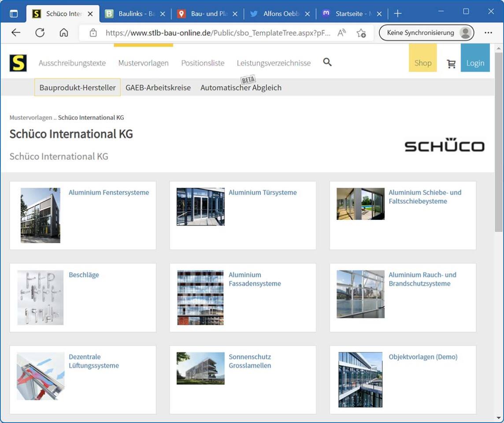Image resolution: width=504 pixels, height=423 pixels.
Task: Open Dezentrale Lüftungssysteme link
Action: pos(94,361)
